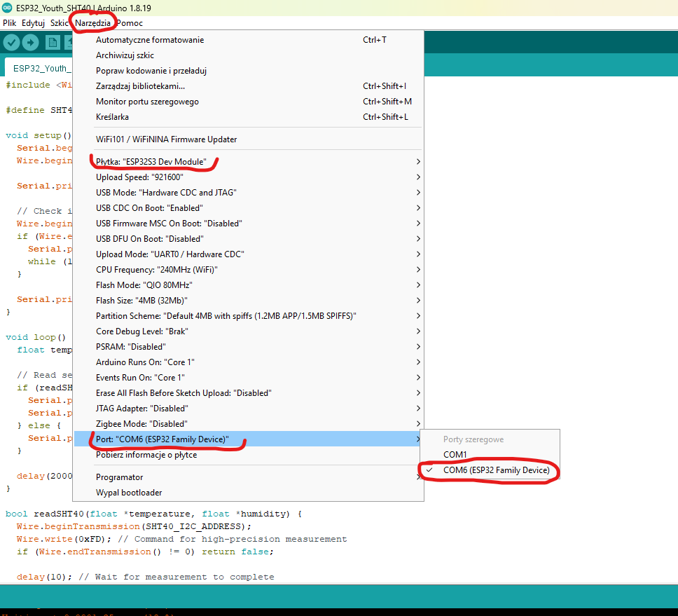
Task: Click the readSHT40 function declaration line
Action: point(154,514)
